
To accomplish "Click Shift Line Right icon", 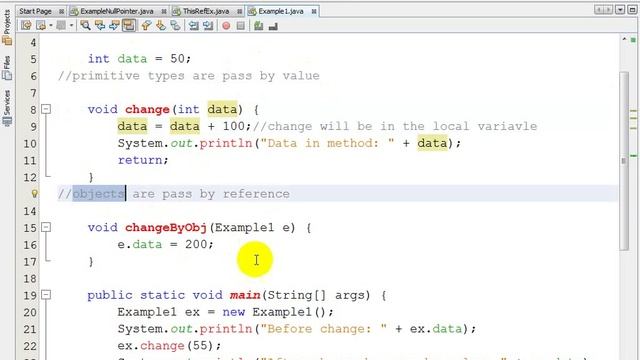I will (x=208, y=26).
